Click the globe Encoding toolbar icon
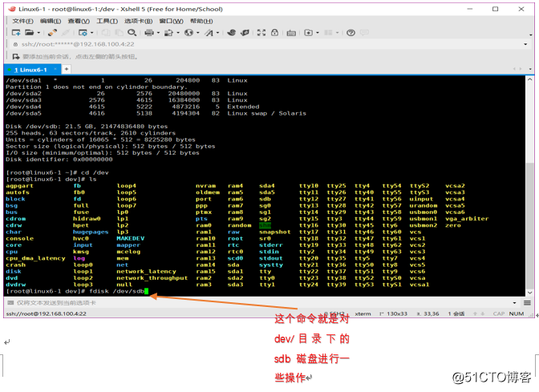The image size is (539, 392). pos(188,33)
